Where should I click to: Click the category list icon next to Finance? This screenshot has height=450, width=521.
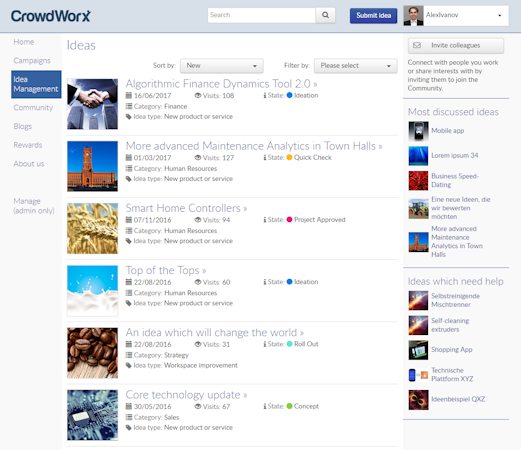pyautogui.click(x=129, y=106)
